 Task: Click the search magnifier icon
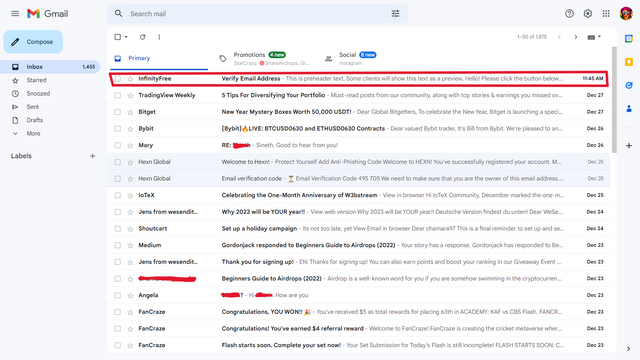point(118,13)
